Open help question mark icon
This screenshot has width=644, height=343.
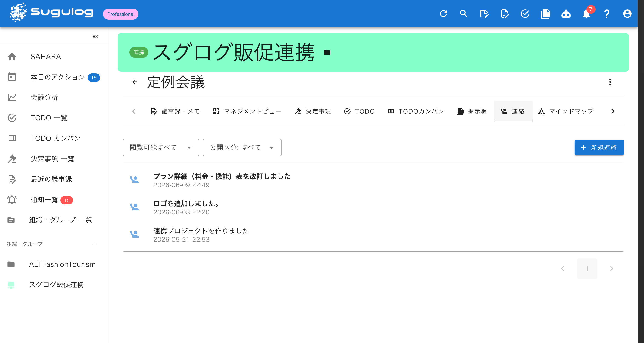pyautogui.click(x=607, y=13)
